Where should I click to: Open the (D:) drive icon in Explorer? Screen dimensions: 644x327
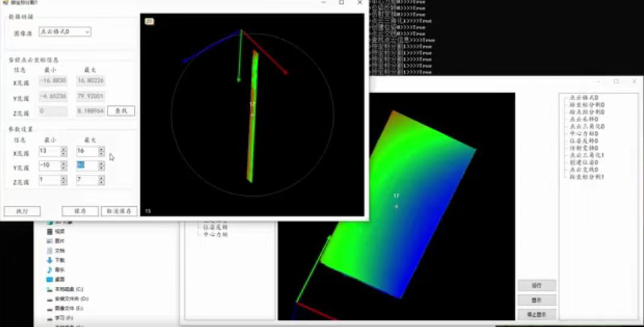coord(50,299)
